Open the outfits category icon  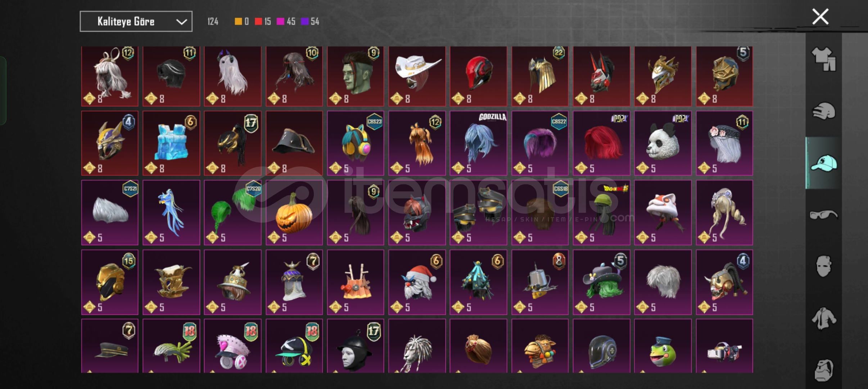[823, 59]
